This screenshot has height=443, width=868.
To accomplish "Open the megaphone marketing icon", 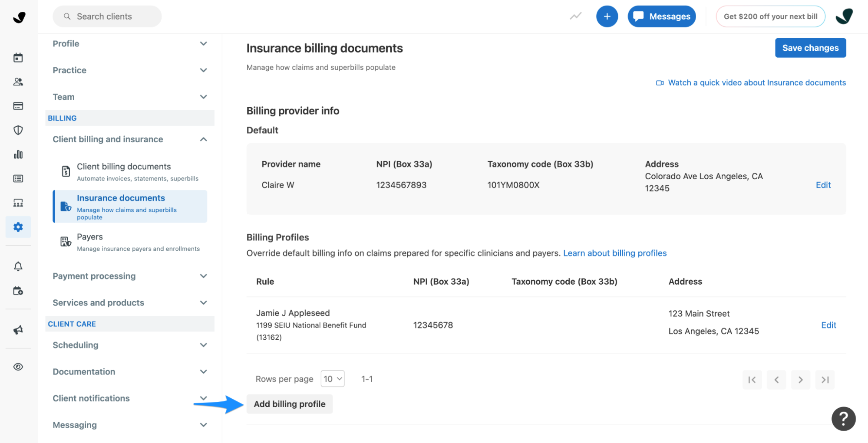I will coord(18,330).
